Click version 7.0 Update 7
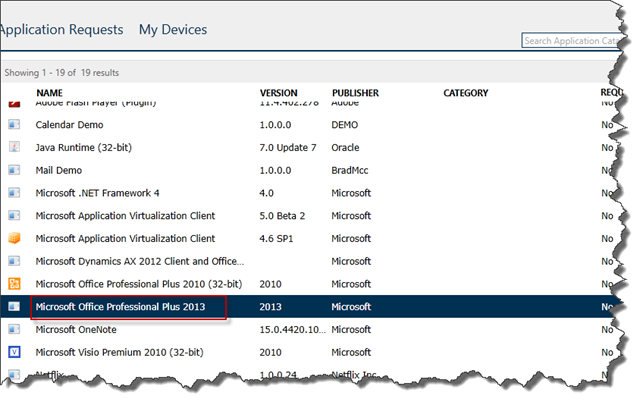Screen dimensions: 643x405 (x=287, y=148)
